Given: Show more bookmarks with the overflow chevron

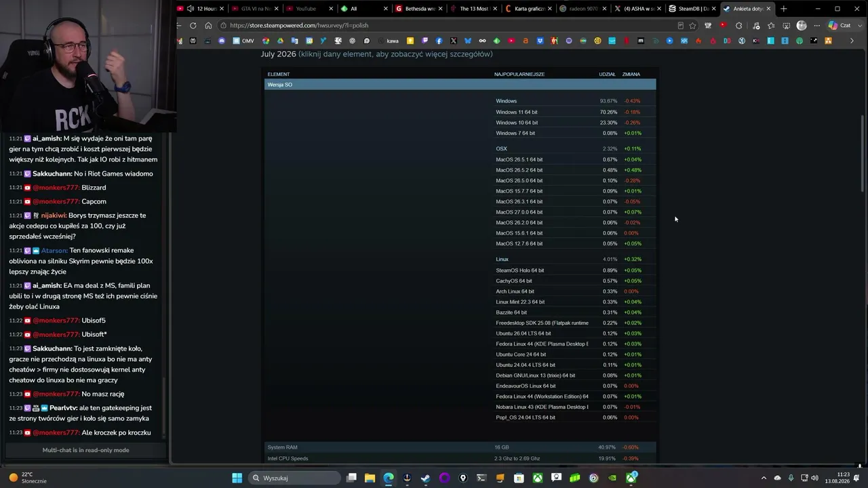Looking at the screenshot, I should pyautogui.click(x=852, y=41).
